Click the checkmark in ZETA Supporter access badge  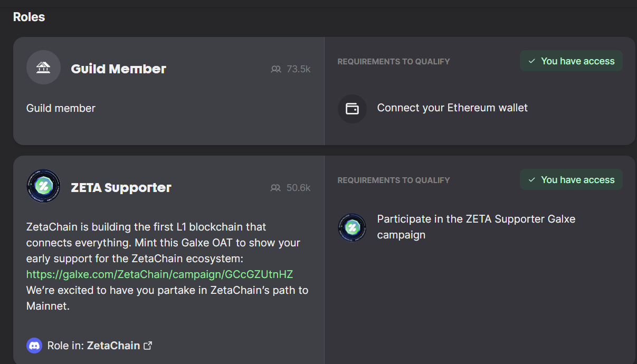[x=532, y=180]
